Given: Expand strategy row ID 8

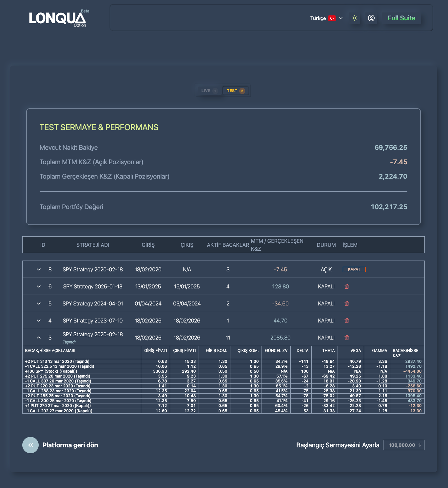Looking at the screenshot, I should pos(39,269).
